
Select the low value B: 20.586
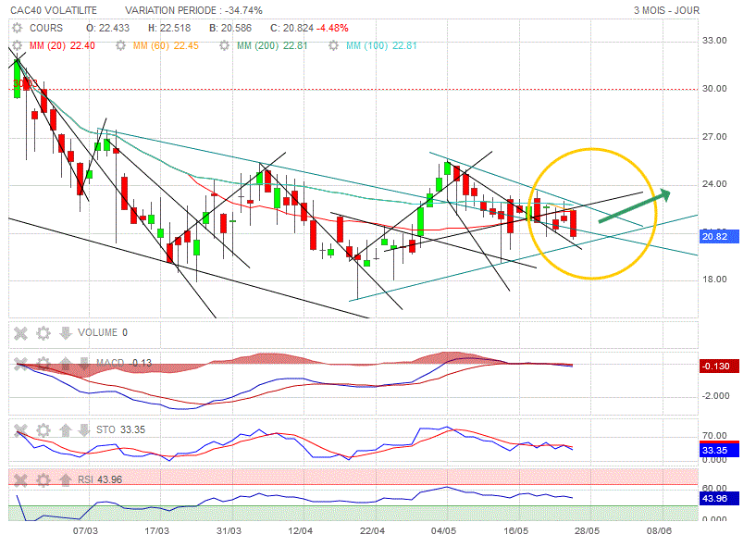pos(230,28)
